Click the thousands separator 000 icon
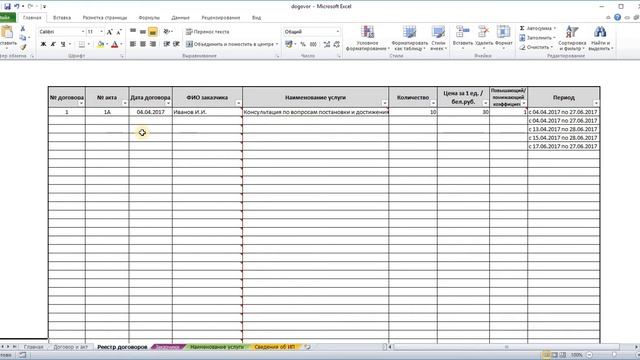This screenshot has width=640, height=360. point(313,44)
